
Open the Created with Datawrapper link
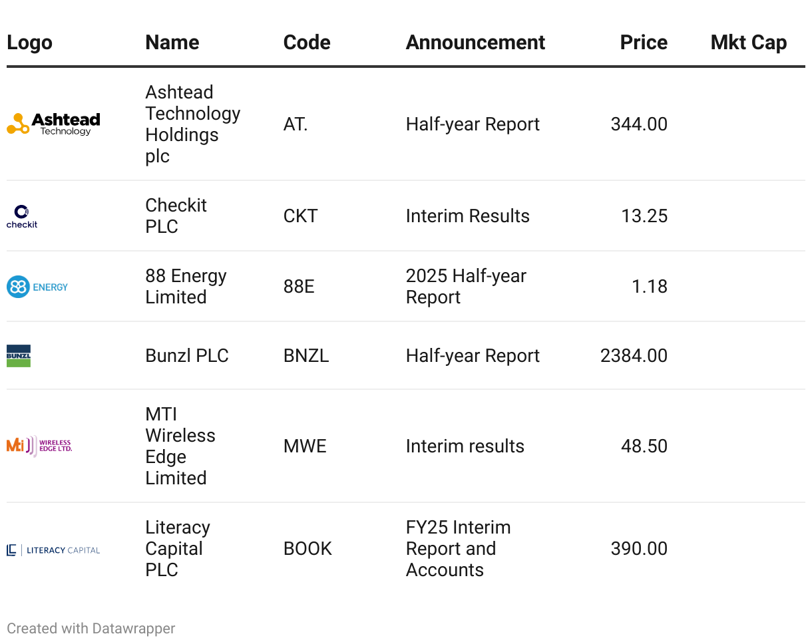click(x=91, y=628)
